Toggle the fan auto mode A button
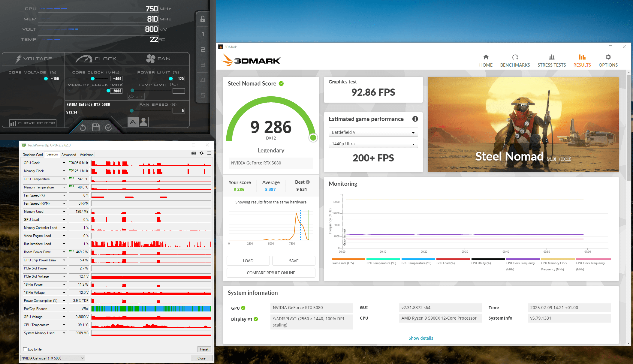 [133, 122]
